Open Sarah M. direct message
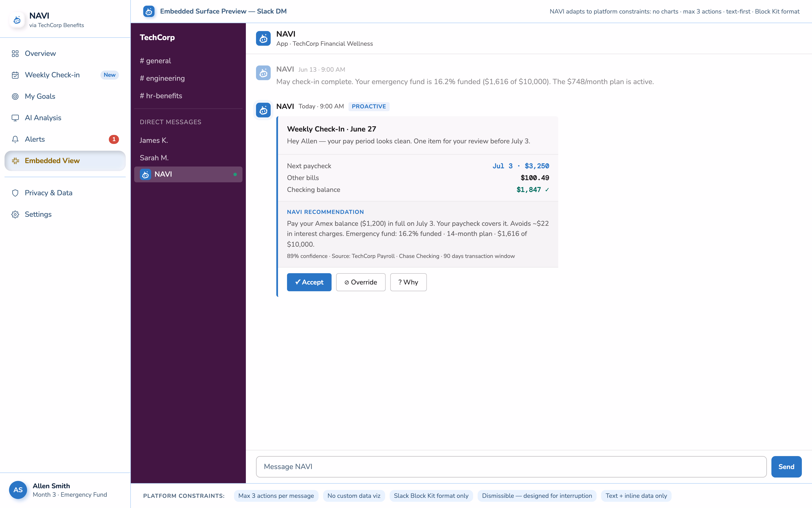This screenshot has width=812, height=508. click(188, 158)
